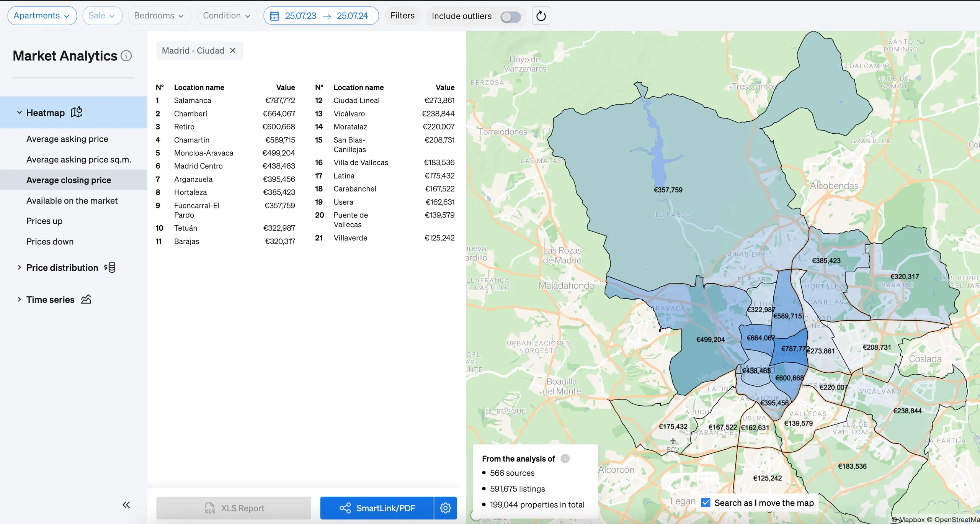Click info icon next to From the analysis of

coord(565,458)
